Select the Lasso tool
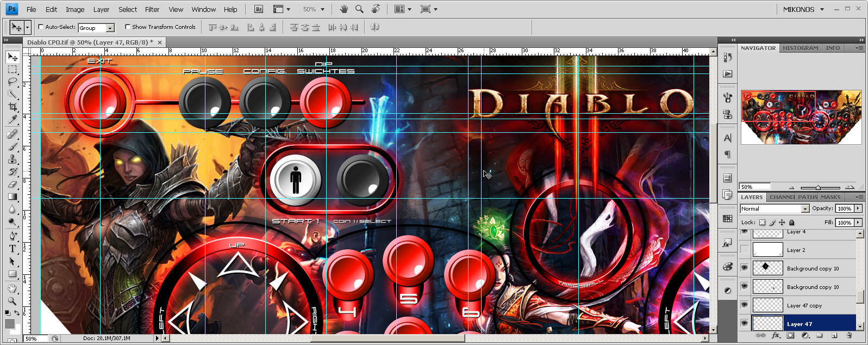868x345 pixels. [x=12, y=82]
